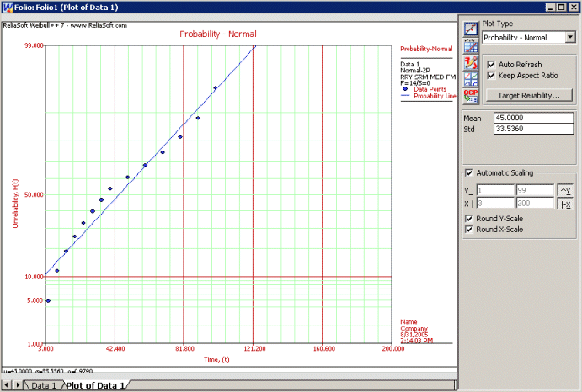Toggle the Auto Refresh checkbox
The width and height of the screenshot is (582, 392).
tap(491, 64)
